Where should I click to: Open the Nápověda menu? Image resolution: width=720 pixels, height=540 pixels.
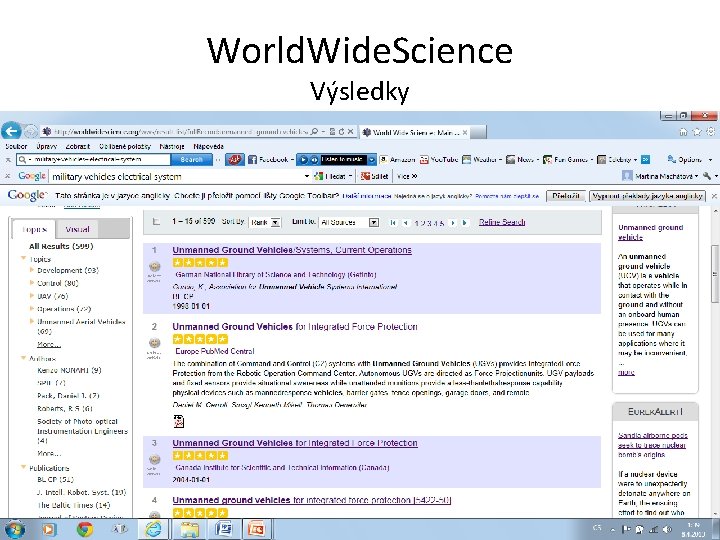click(208, 146)
